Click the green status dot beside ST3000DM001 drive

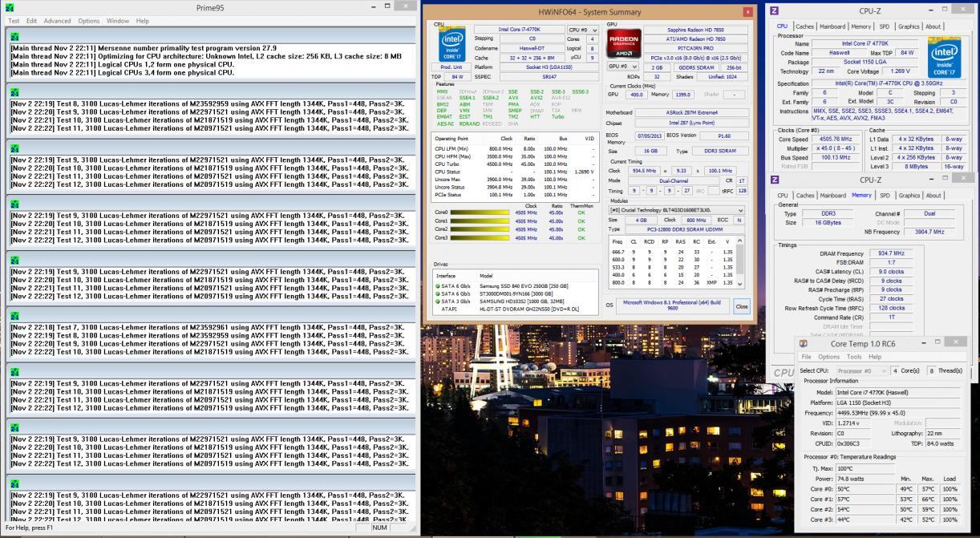click(x=438, y=294)
